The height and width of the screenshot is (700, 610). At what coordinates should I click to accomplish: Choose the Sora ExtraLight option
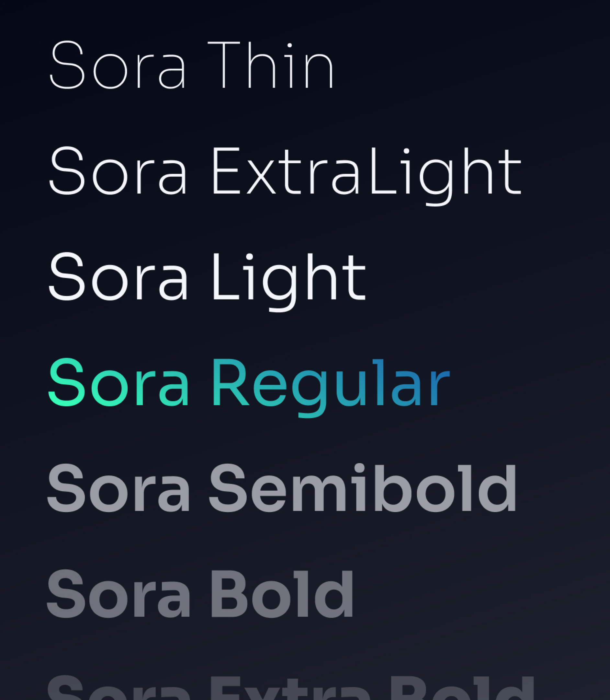click(x=285, y=172)
